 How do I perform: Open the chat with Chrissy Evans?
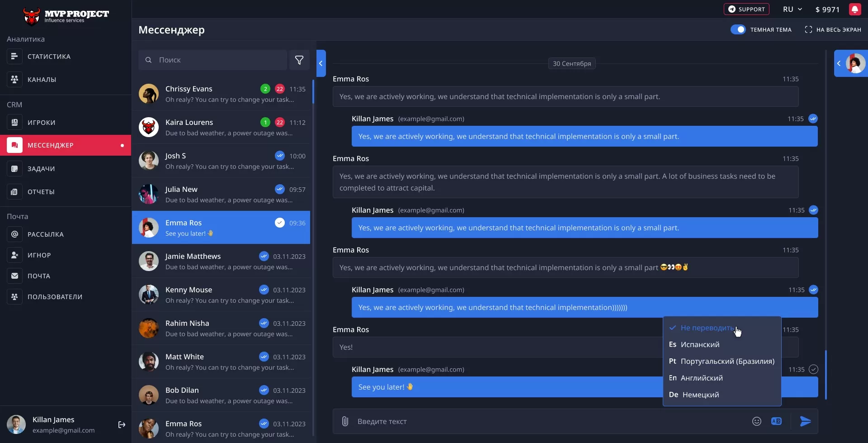click(221, 94)
